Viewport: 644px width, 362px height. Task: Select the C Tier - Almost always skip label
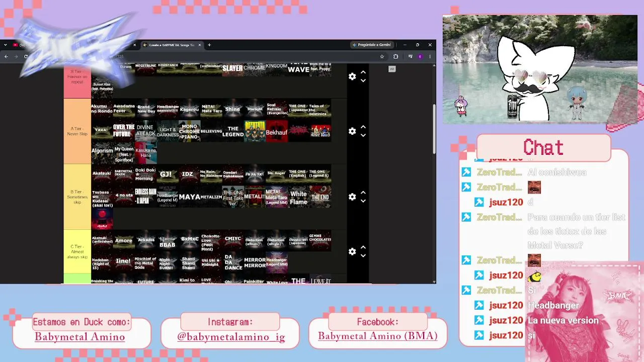tap(77, 251)
